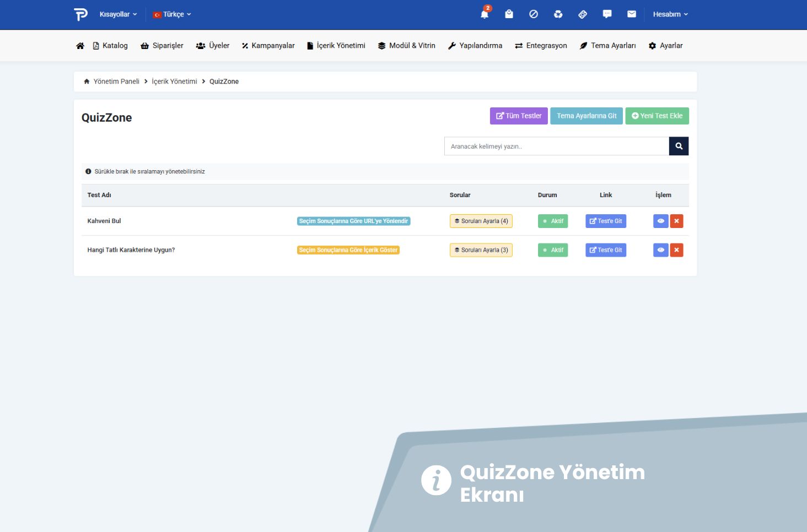
Task: Open the envelope mail icon
Action: (632, 14)
